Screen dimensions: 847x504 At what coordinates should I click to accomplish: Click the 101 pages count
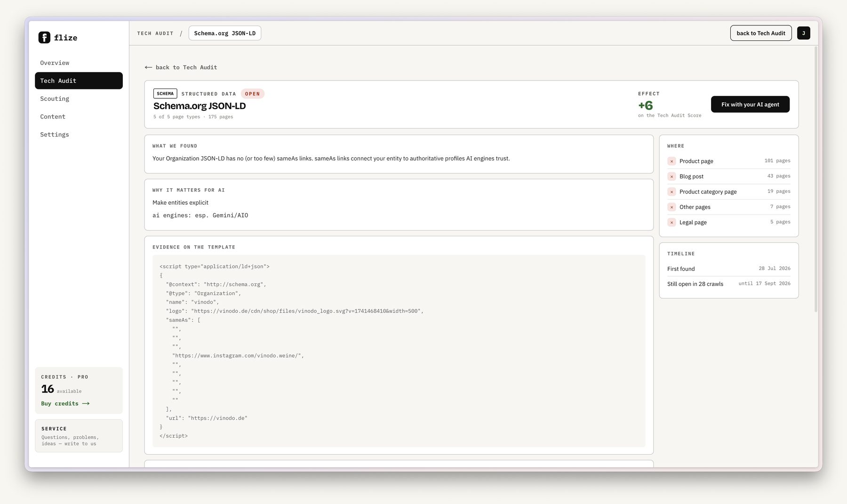(777, 161)
